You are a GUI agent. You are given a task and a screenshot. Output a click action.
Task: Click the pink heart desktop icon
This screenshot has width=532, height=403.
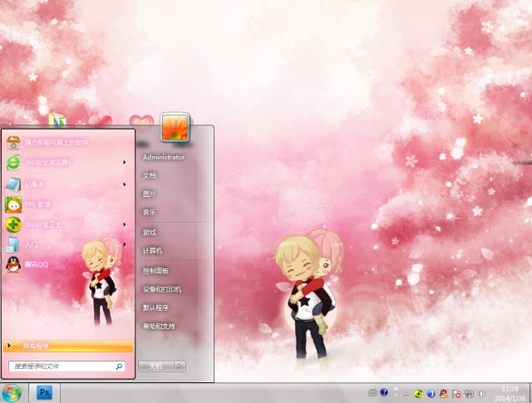tap(141, 120)
